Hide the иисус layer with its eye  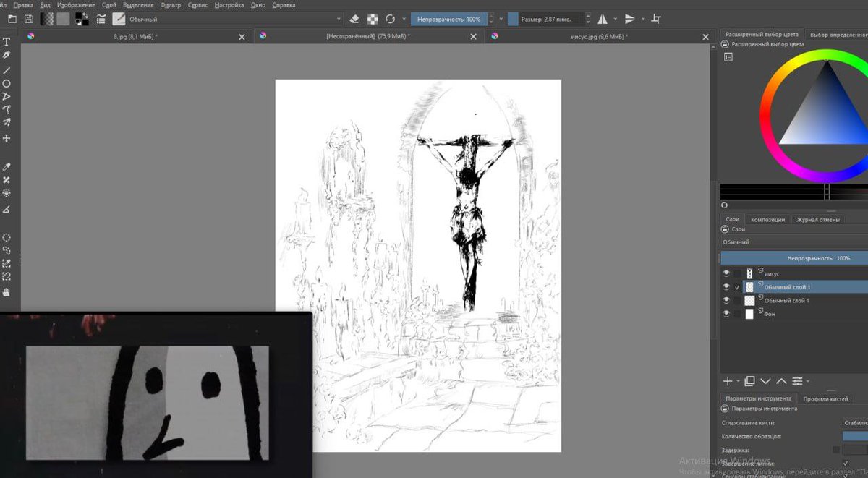pos(726,273)
